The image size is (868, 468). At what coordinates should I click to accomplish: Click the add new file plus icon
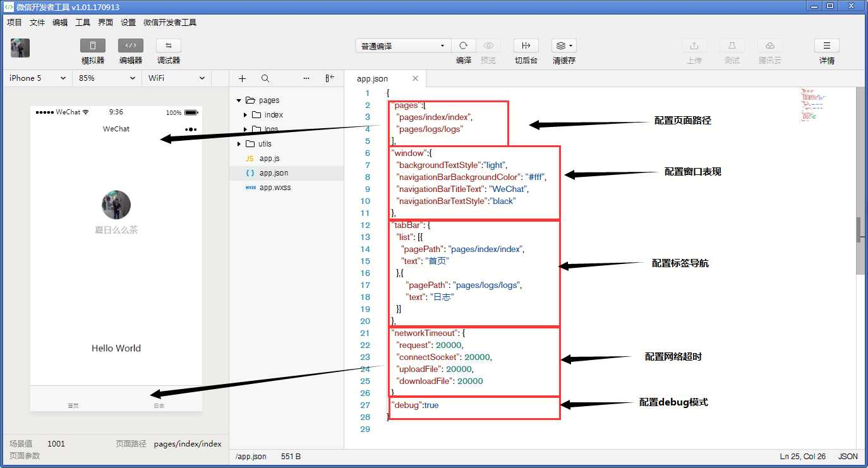242,78
